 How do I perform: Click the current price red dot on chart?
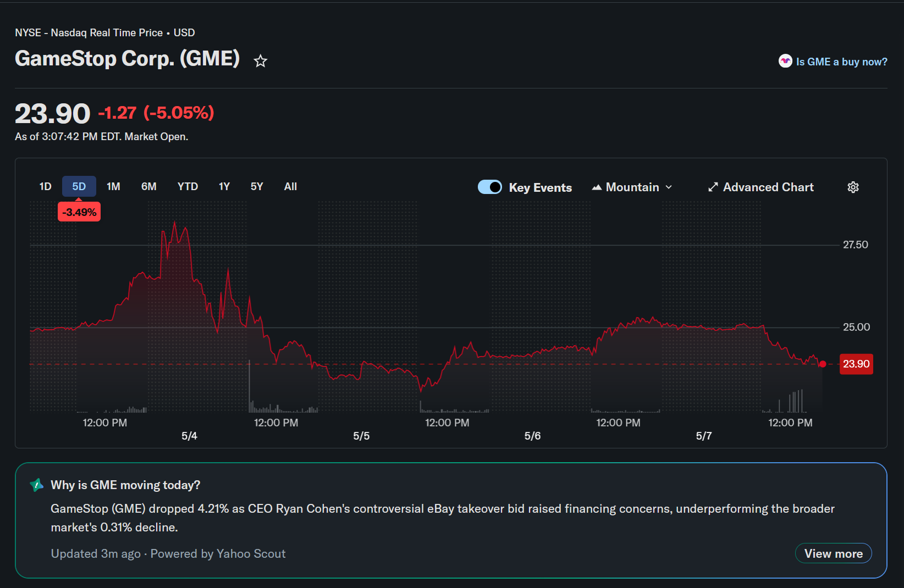tap(823, 364)
